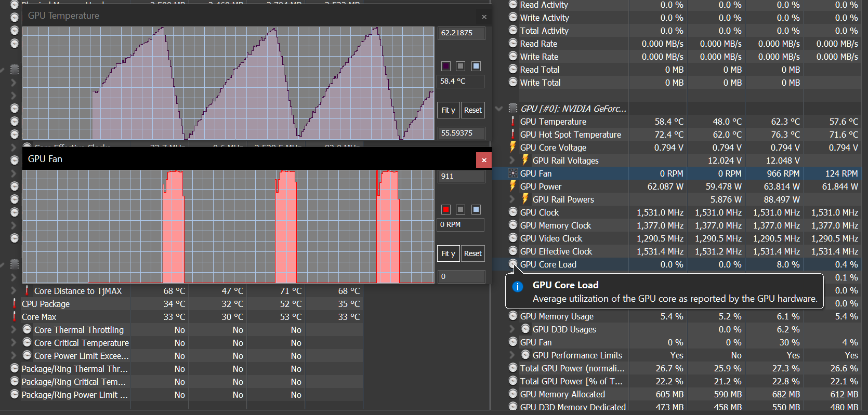Click the GPU Temperature thermometer icon
The image size is (868, 415).
click(513, 122)
